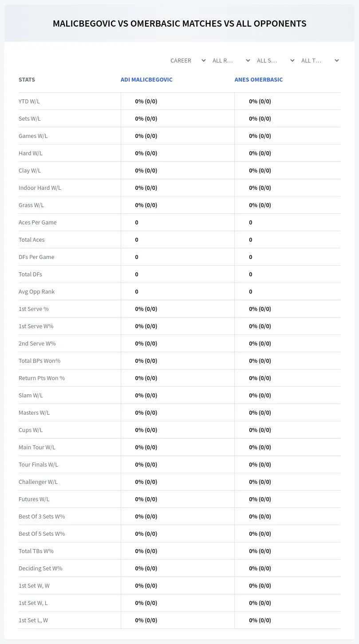Select the YTD W/L row label
Viewport: 359px width, 644px height.
[29, 101]
